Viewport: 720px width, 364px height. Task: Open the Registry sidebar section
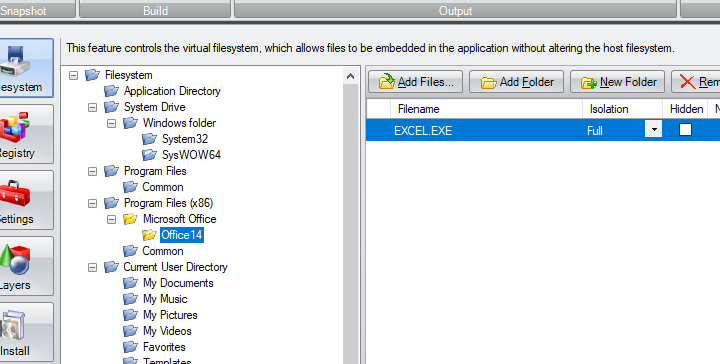click(x=26, y=134)
